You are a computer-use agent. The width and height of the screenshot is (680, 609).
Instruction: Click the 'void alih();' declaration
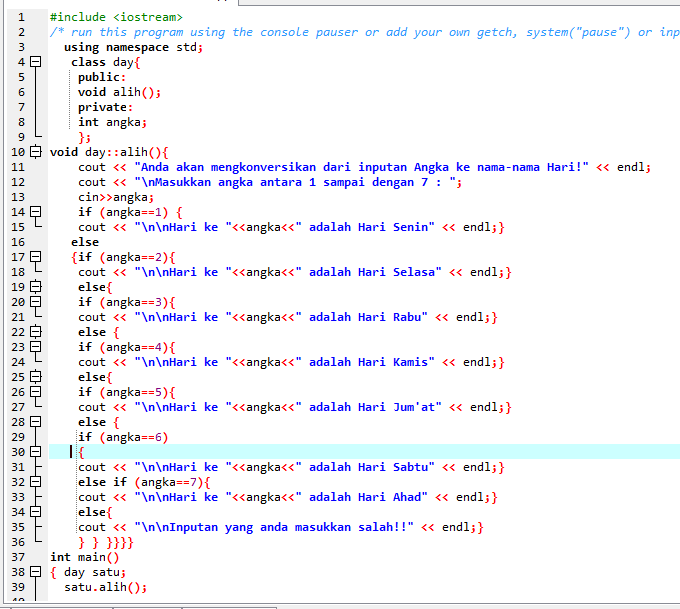[x=119, y=92]
